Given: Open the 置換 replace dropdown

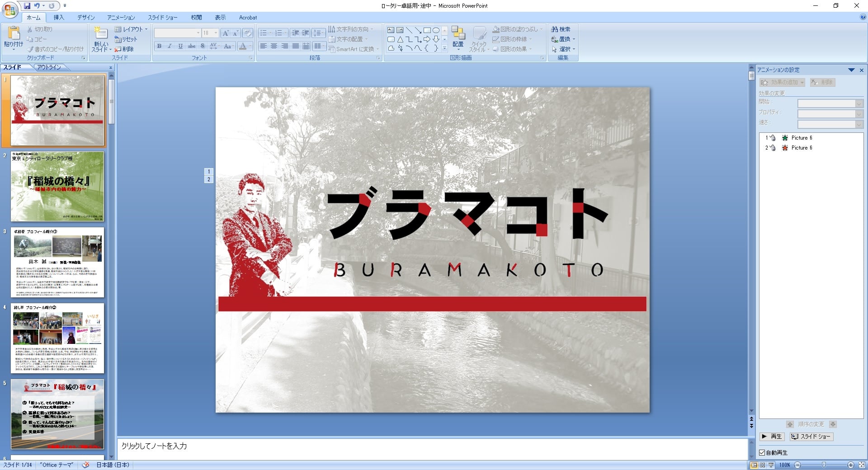Looking at the screenshot, I should 563,39.
